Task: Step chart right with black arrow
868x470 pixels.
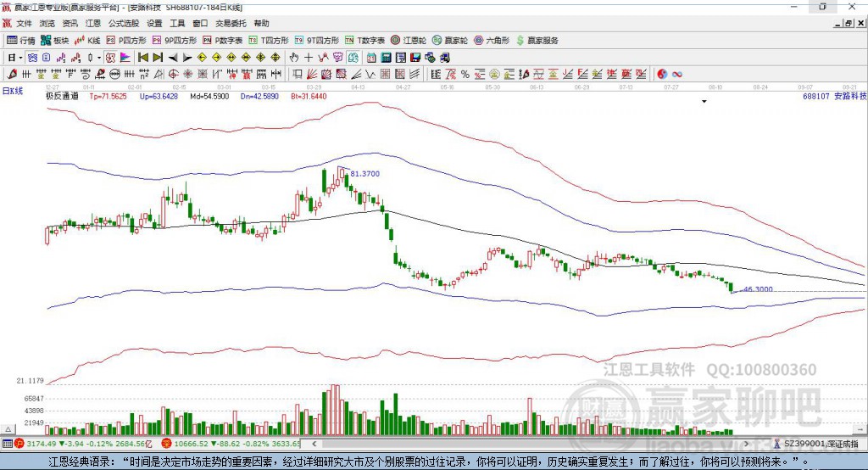Action: pyautogui.click(x=187, y=58)
